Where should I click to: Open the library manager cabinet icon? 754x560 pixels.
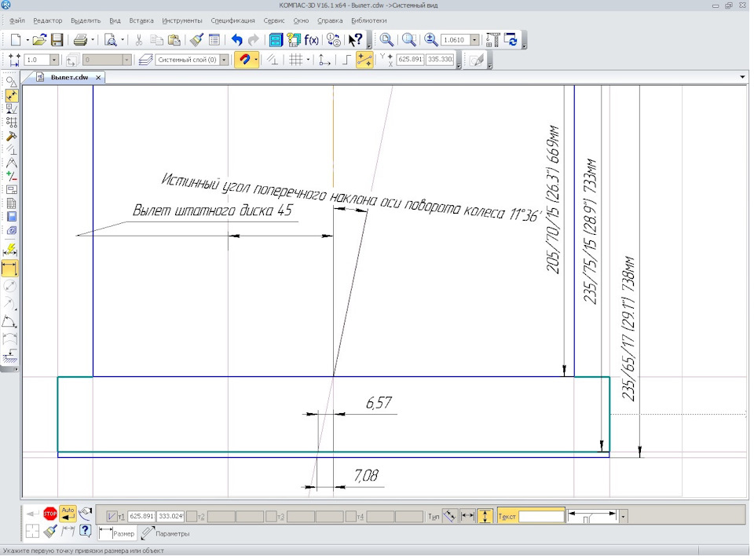coord(276,40)
